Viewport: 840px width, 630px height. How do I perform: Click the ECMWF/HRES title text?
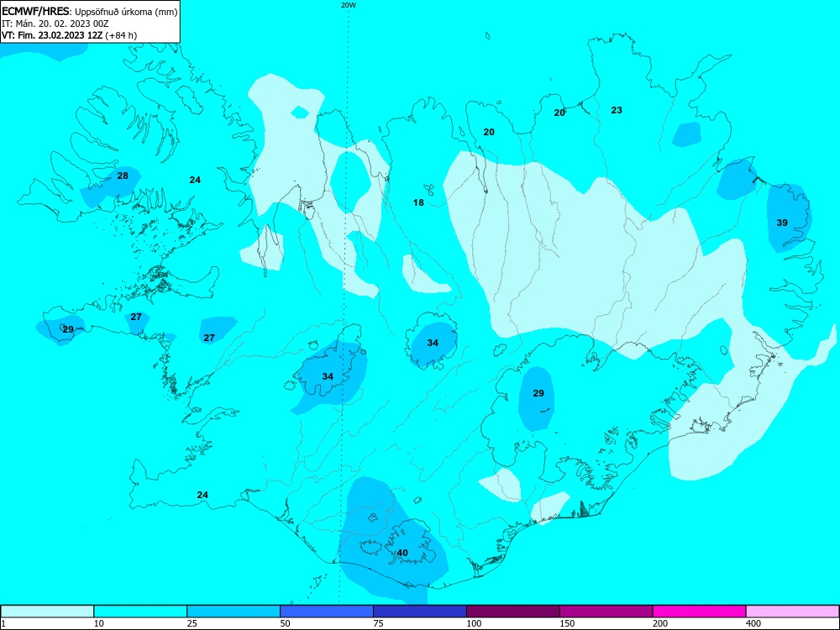[x=34, y=10]
